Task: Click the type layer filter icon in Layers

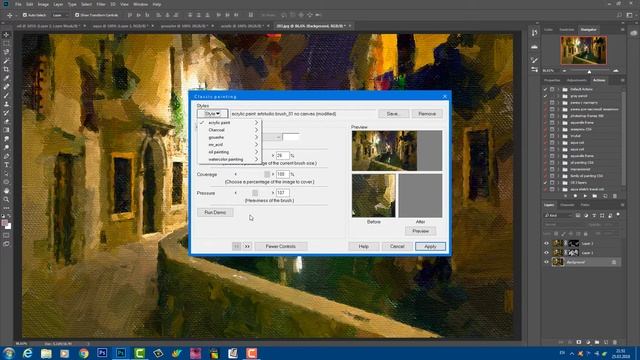Action: point(594,215)
